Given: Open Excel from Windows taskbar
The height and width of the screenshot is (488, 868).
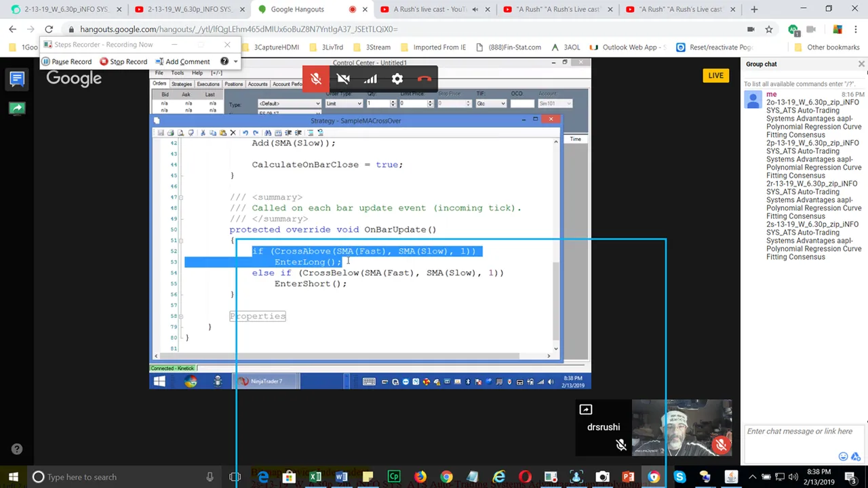Looking at the screenshot, I should [x=315, y=477].
